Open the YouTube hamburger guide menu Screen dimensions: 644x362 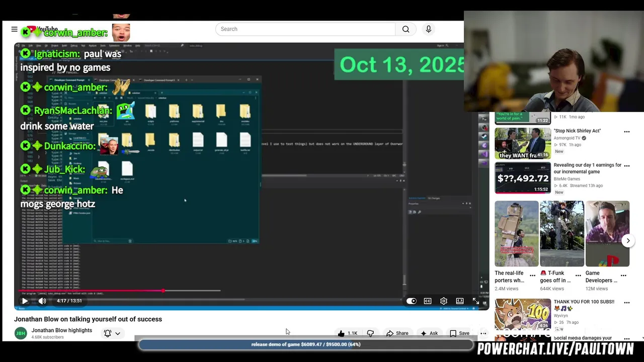click(x=15, y=29)
